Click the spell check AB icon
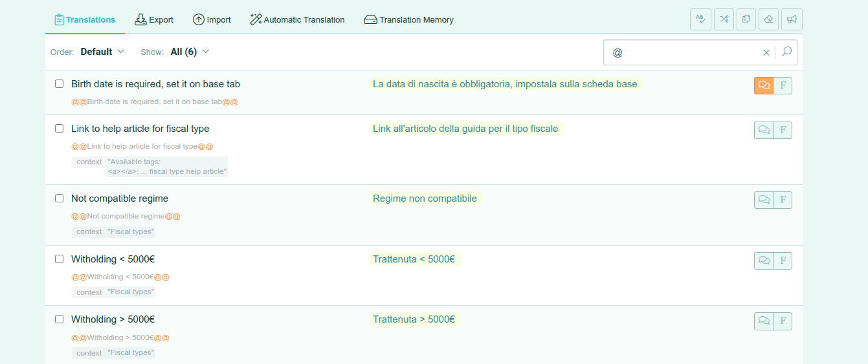This screenshot has height=364, width=868. pos(700,19)
